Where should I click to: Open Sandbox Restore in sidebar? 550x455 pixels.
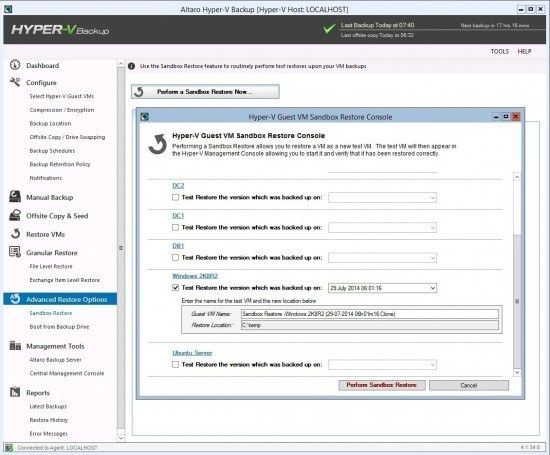[51, 313]
